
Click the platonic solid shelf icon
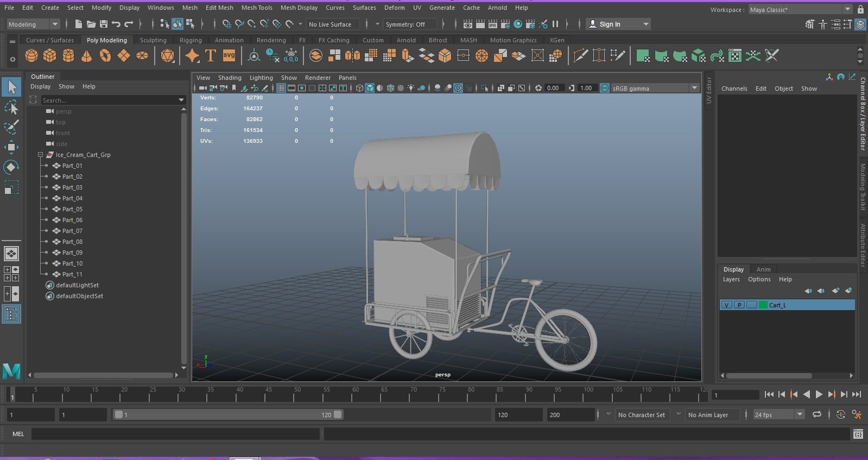167,55
